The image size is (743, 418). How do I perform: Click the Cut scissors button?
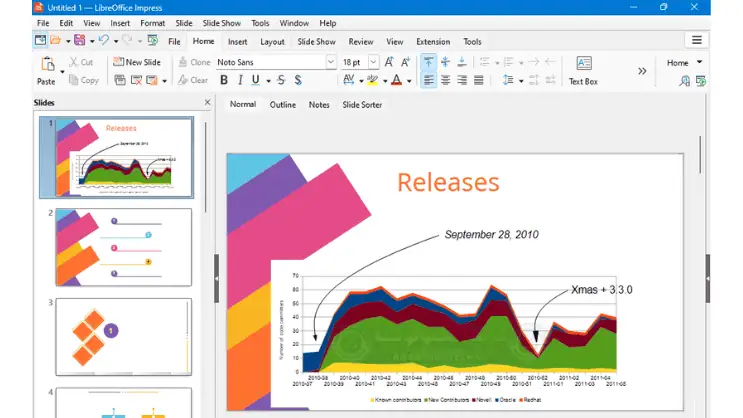[81, 62]
